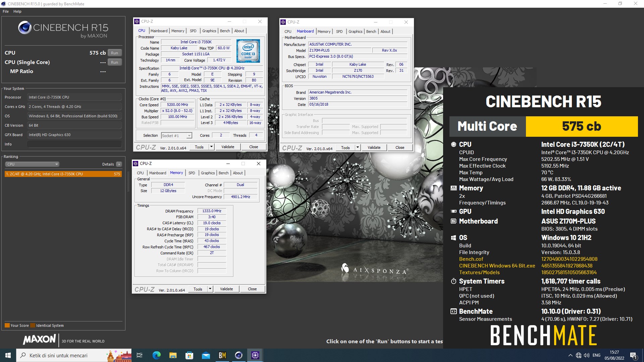The image size is (644, 362).
Task: Open Microsoft Store taskbar icon
Action: coord(189,355)
